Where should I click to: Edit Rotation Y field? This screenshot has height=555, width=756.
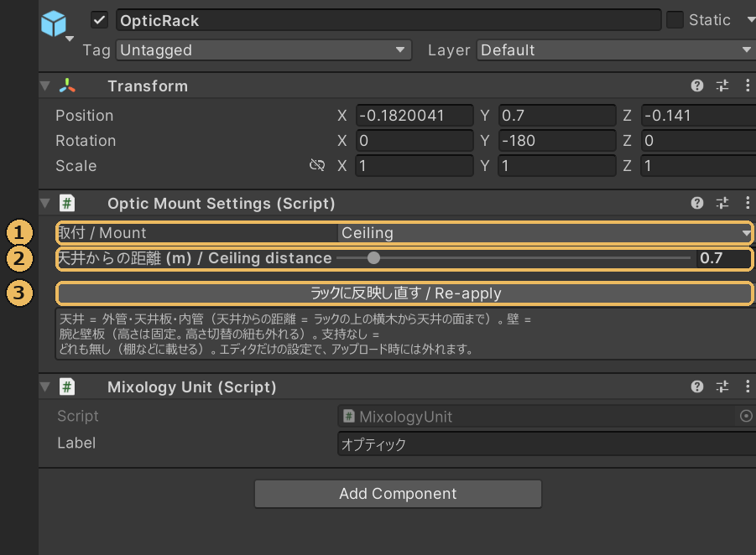[x=557, y=141]
